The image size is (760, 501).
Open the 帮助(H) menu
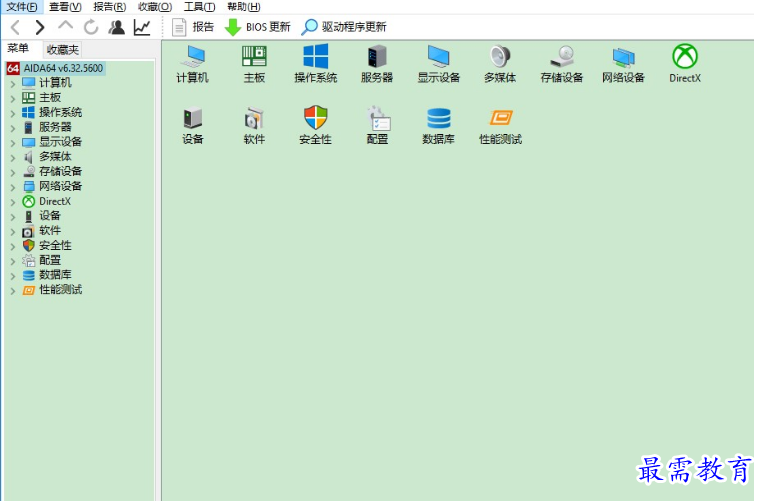(244, 7)
